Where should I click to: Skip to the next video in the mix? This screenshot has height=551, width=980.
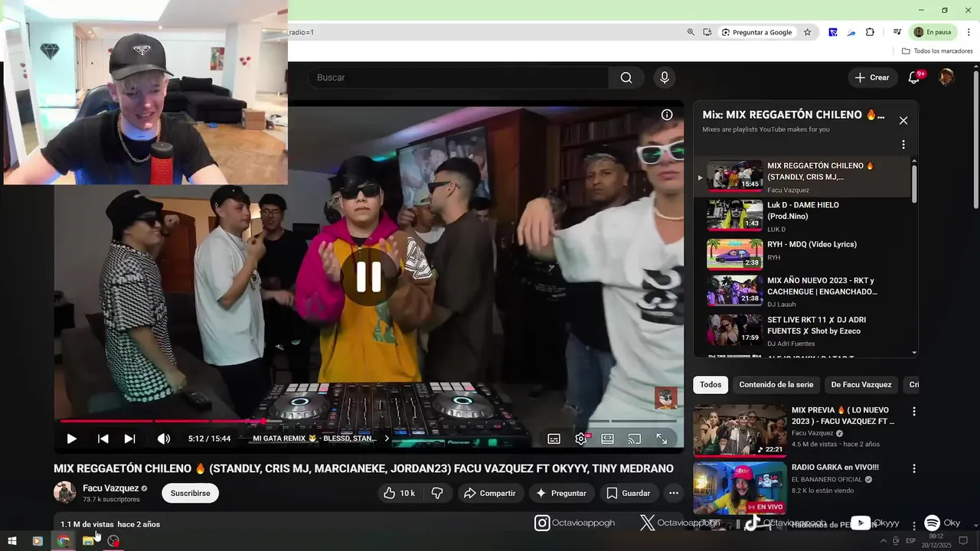pyautogui.click(x=129, y=439)
